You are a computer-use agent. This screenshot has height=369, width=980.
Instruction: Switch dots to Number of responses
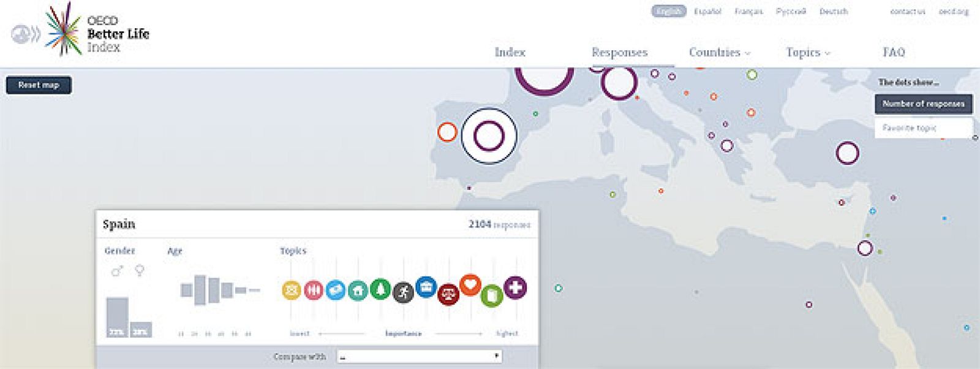923,104
